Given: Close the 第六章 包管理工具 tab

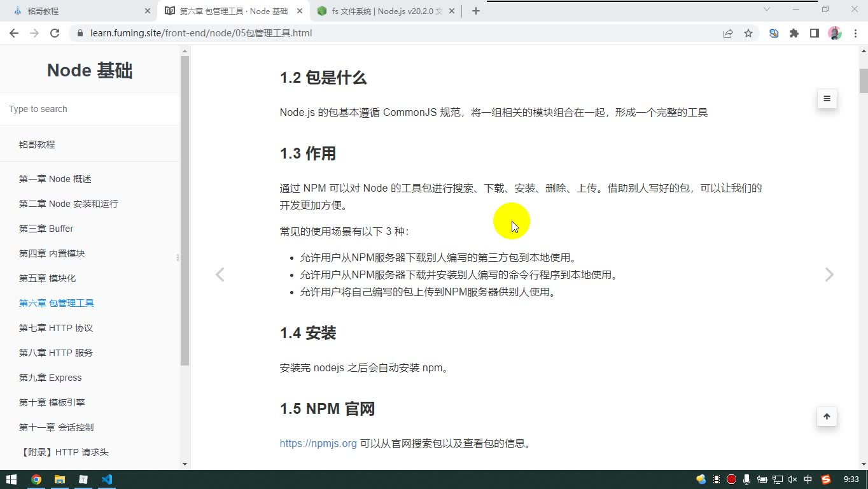Looking at the screenshot, I should [300, 11].
